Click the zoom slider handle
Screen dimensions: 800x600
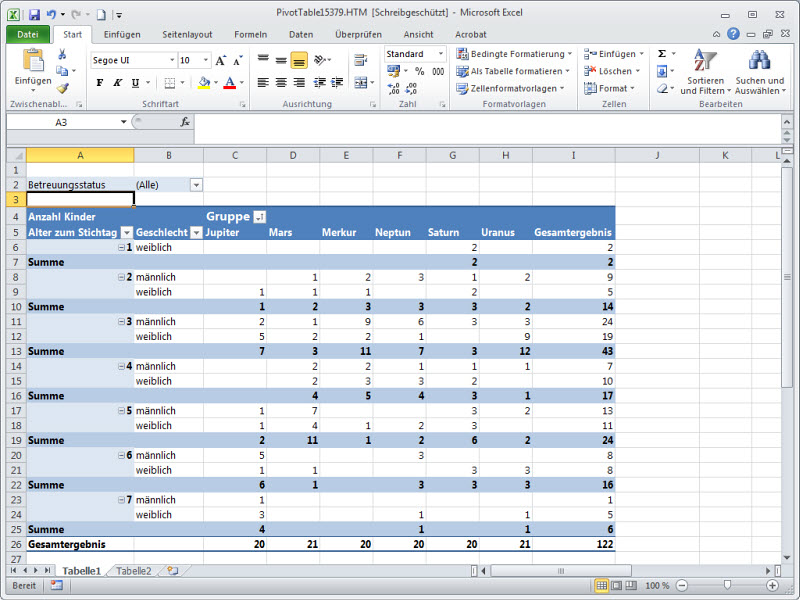point(727,585)
